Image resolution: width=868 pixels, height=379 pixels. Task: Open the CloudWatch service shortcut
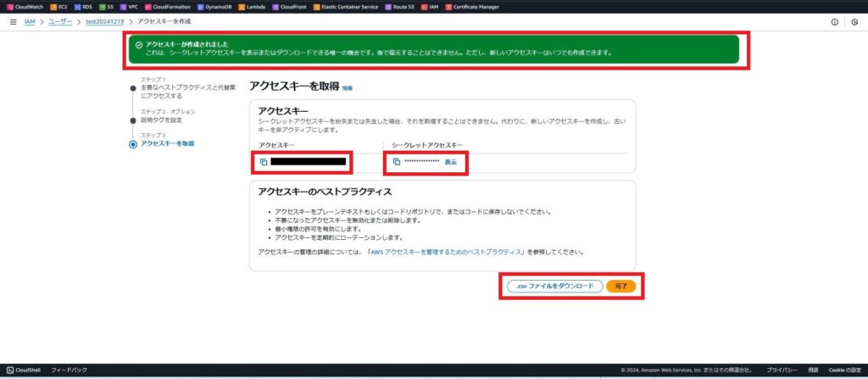[30, 6]
